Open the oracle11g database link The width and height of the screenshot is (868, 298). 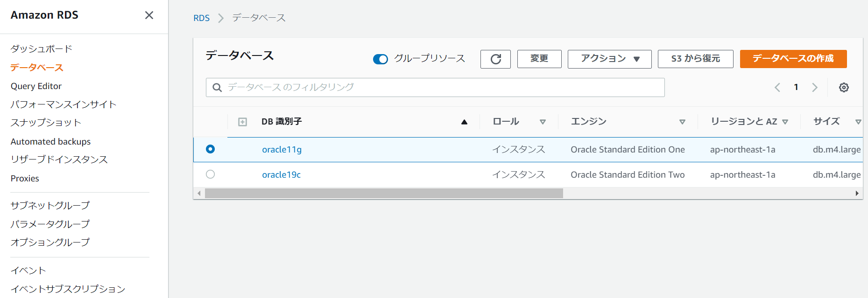[x=282, y=150]
